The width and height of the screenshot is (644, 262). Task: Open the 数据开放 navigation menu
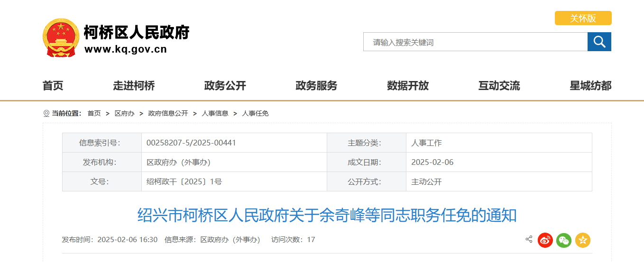(x=408, y=86)
